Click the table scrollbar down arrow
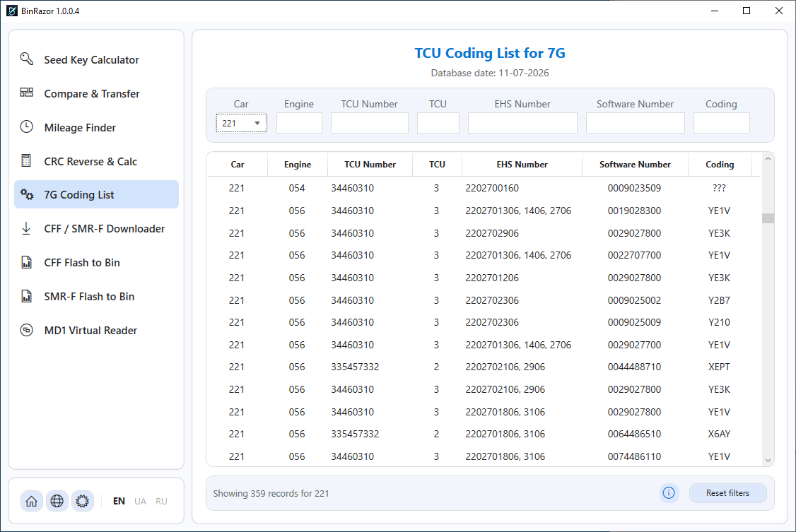 tap(768, 460)
